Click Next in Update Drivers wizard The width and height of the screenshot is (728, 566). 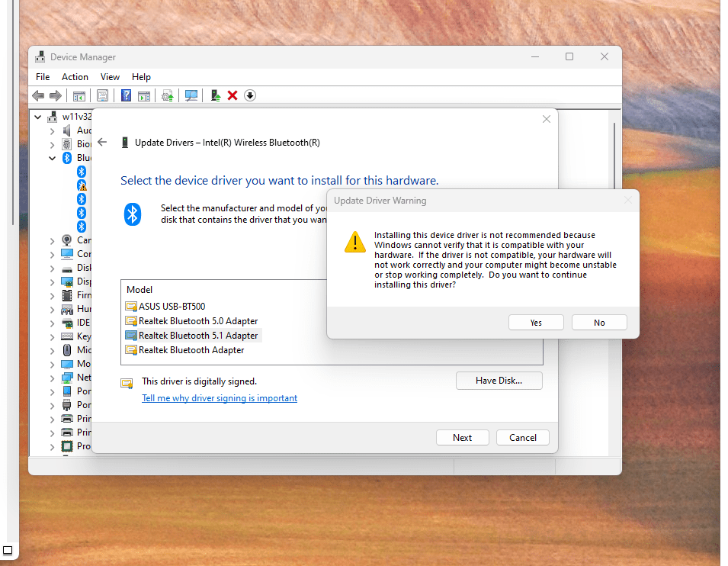[x=463, y=438]
